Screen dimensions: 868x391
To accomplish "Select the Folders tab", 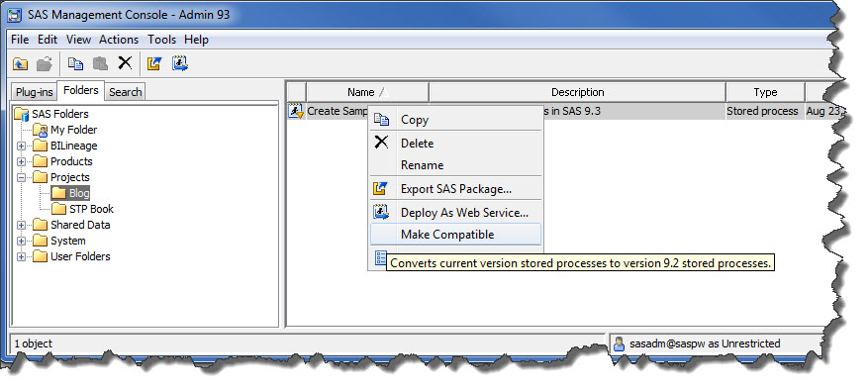I will pos(81,90).
